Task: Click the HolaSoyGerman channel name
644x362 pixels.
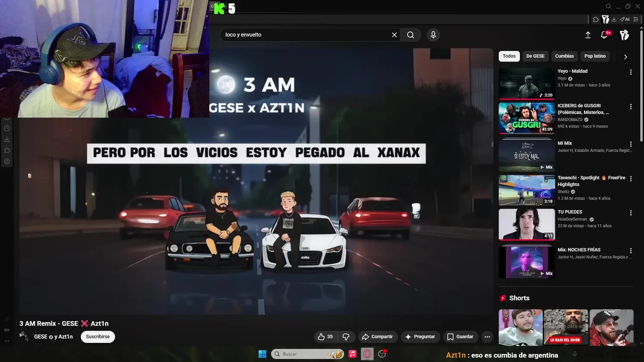Action: [x=573, y=219]
